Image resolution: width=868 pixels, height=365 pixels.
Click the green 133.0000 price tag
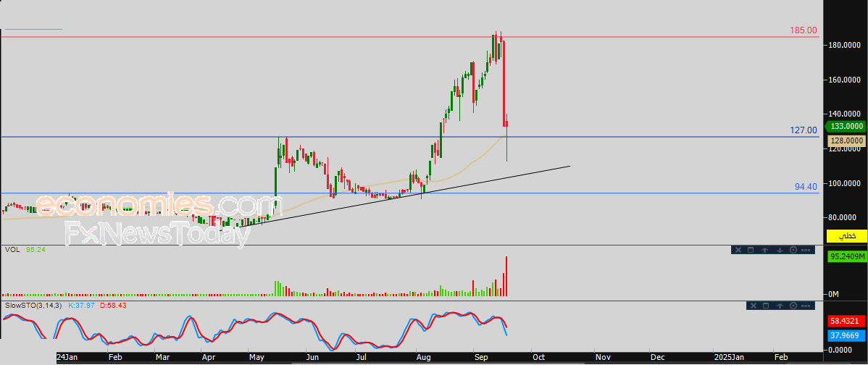click(x=846, y=125)
